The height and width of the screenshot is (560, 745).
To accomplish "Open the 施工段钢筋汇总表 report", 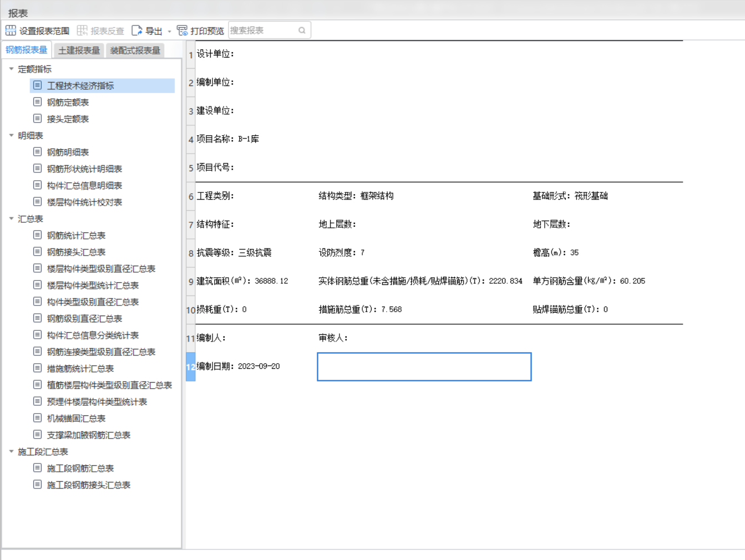I will click(80, 468).
